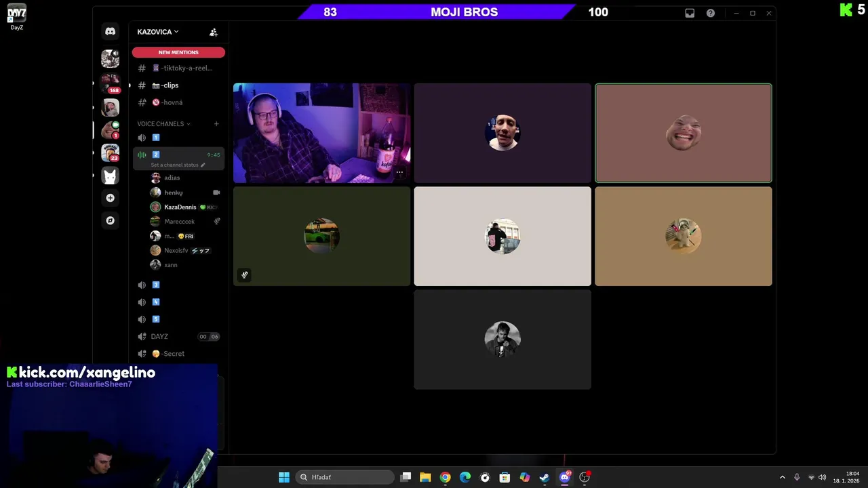Join voice channel 4
868x488 pixels.
coord(178,302)
